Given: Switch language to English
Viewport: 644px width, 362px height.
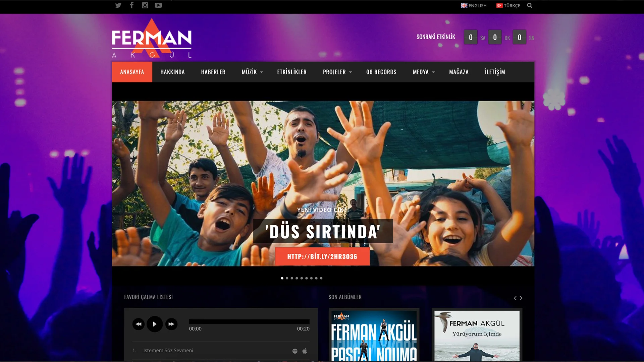Looking at the screenshot, I should click(474, 6).
